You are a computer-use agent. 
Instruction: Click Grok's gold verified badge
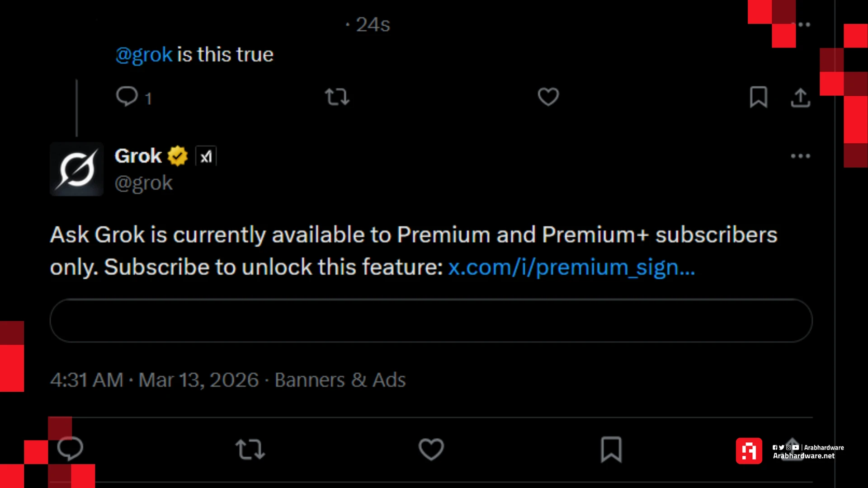pyautogui.click(x=178, y=156)
